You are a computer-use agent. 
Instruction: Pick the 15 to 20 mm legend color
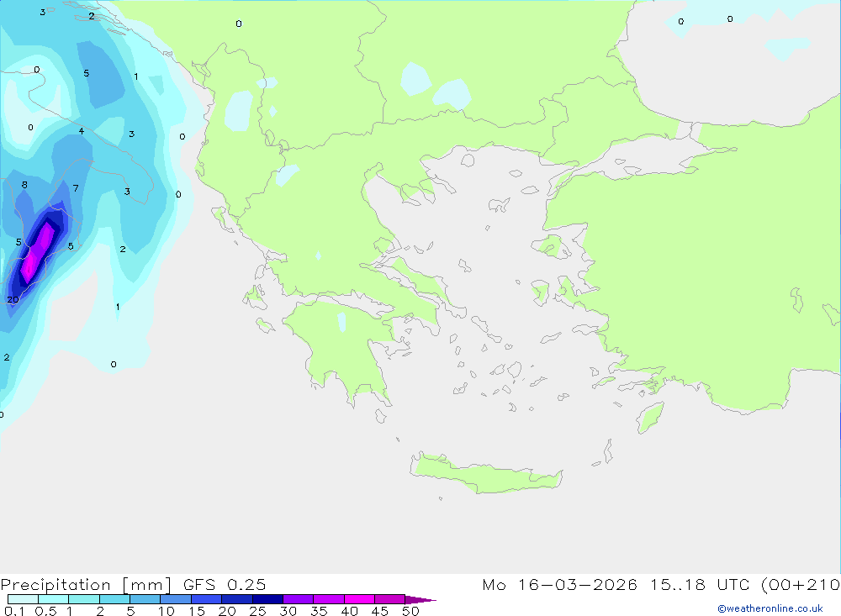coord(207,599)
